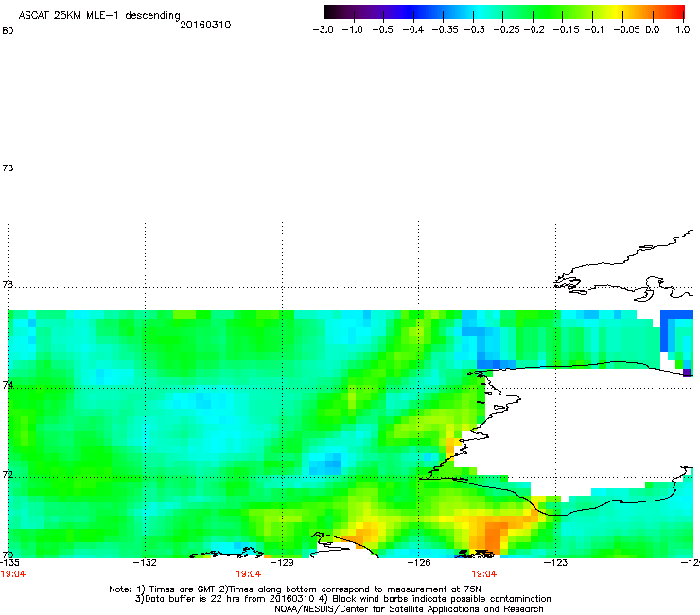Screen dimensions: 700x615
Task: Select the -0.2 scale value
Action: pos(534,30)
